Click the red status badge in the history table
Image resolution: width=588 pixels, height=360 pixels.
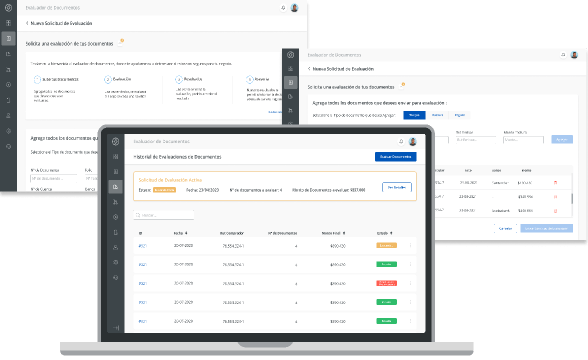[x=387, y=283]
